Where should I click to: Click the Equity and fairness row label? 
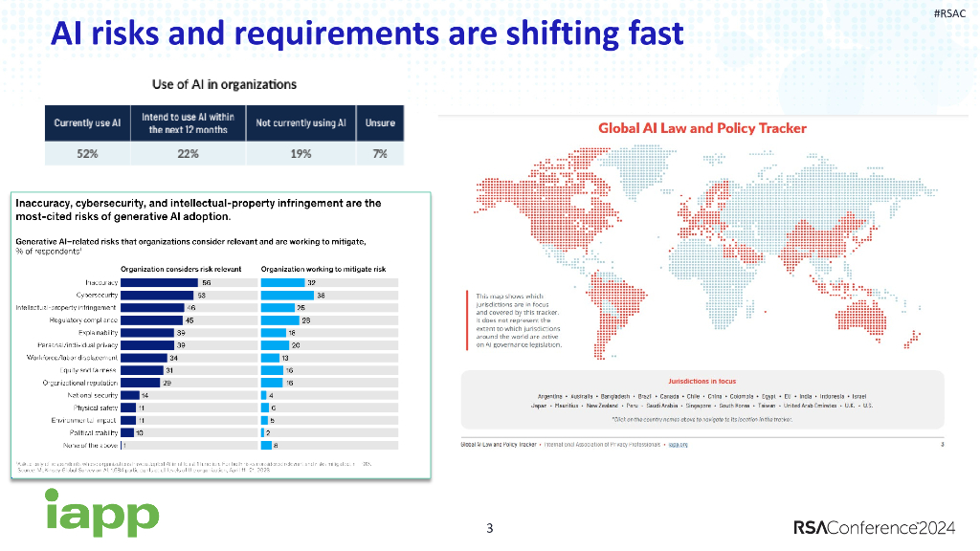(x=88, y=370)
